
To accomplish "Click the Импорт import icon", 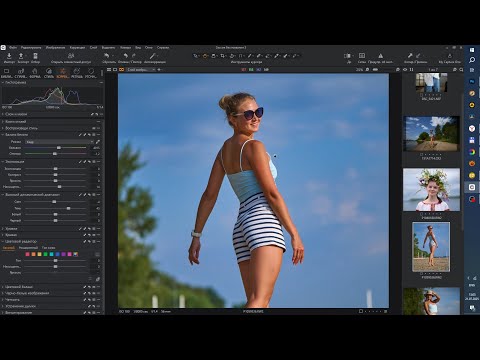I will point(9,56).
